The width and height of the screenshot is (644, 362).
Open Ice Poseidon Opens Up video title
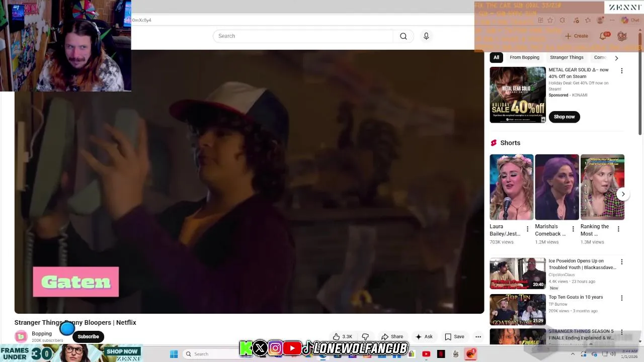[582, 264]
